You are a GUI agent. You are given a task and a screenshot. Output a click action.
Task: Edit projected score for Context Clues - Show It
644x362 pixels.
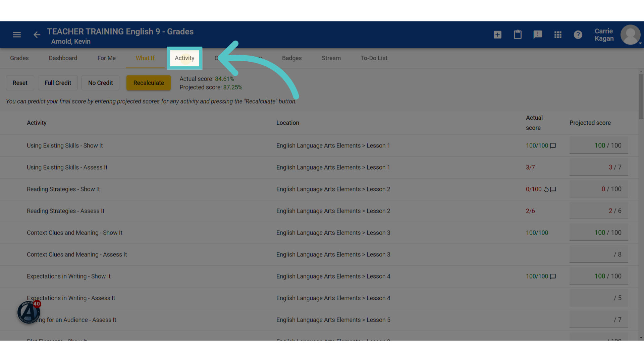[599, 233]
